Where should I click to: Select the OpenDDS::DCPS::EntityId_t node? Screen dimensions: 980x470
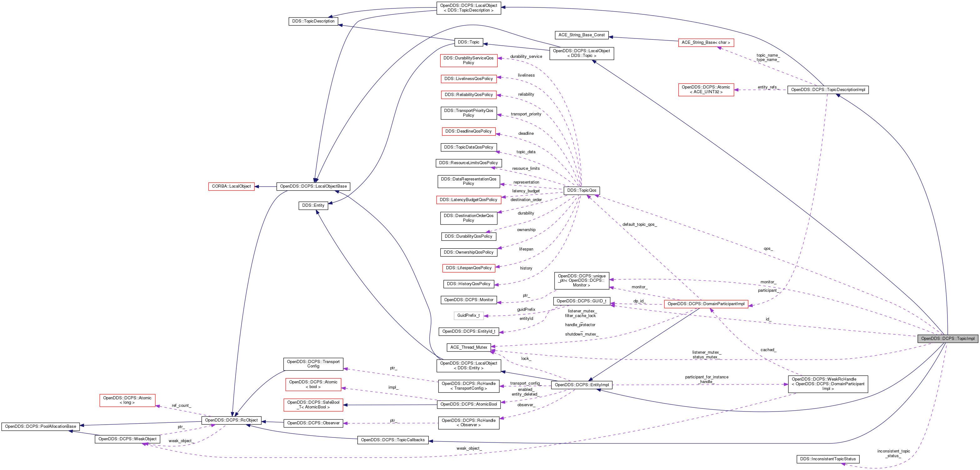coord(468,331)
